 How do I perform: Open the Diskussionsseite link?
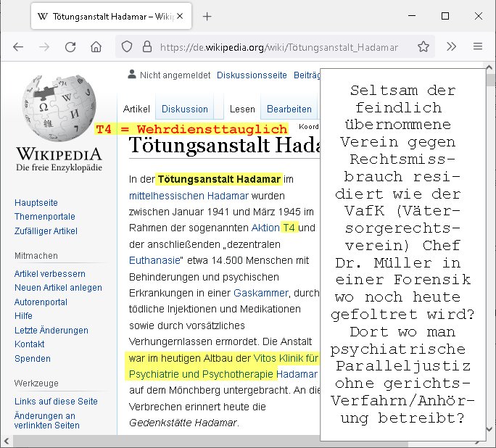click(252, 75)
